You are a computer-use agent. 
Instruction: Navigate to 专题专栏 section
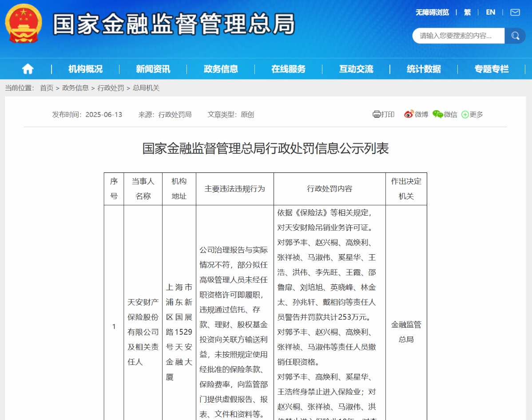tap(491, 69)
